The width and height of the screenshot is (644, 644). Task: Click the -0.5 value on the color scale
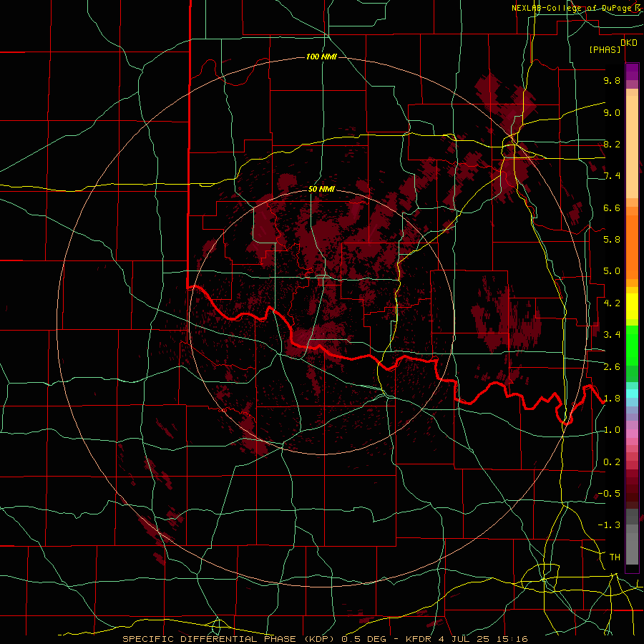click(x=609, y=494)
